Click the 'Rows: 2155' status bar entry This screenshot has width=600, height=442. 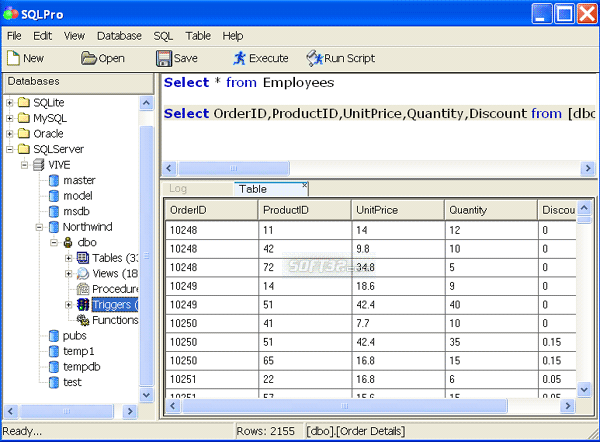point(266,431)
